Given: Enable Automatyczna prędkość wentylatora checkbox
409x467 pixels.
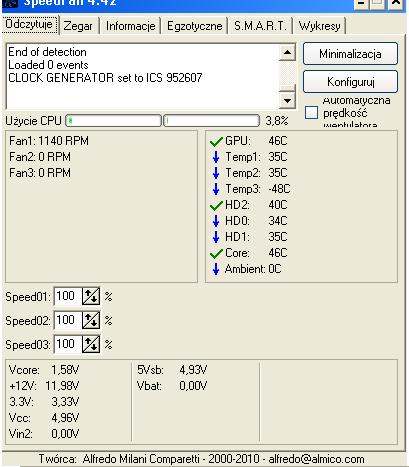Looking at the screenshot, I should pyautogui.click(x=311, y=113).
